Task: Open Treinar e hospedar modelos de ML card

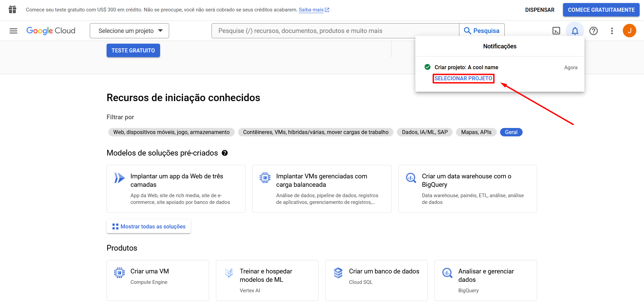Action: 267,280
